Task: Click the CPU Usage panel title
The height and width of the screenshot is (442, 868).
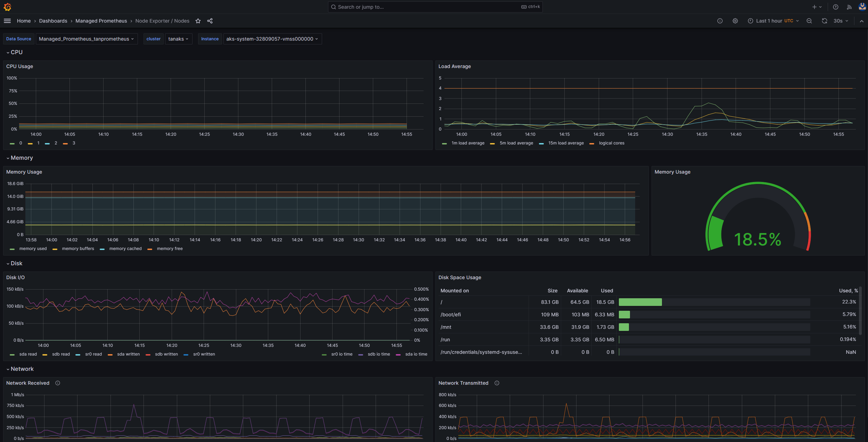Action: [x=20, y=66]
